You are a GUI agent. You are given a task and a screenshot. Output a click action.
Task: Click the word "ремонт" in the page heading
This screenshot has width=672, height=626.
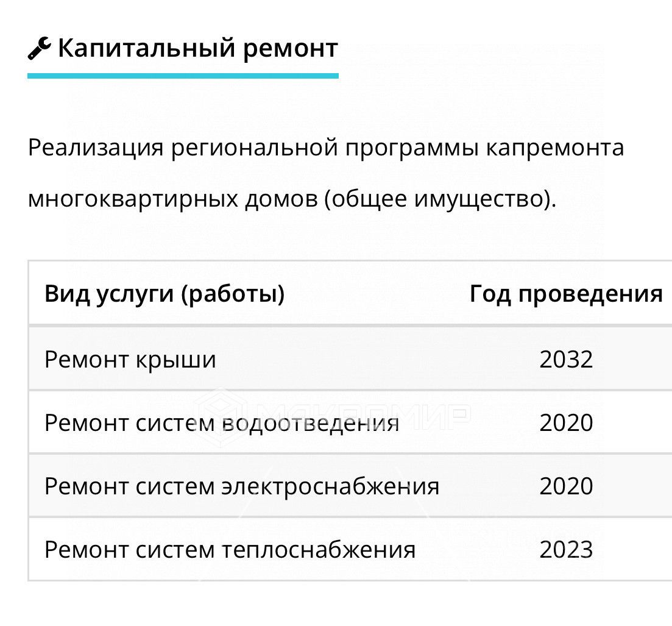[x=290, y=48]
